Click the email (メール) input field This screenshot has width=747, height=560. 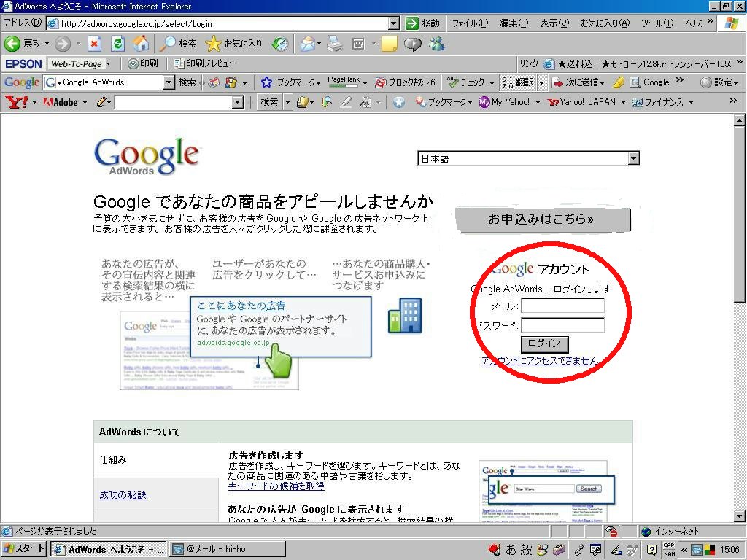pyautogui.click(x=562, y=306)
